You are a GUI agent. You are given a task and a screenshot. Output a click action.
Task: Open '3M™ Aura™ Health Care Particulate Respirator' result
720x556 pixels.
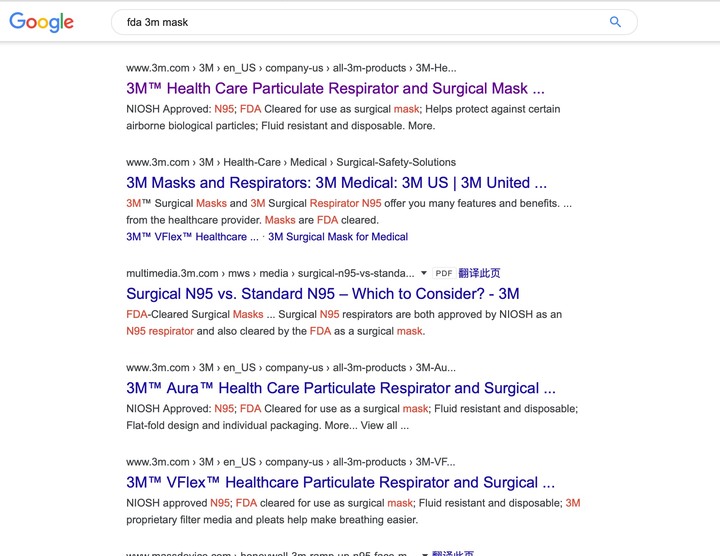[341, 388]
